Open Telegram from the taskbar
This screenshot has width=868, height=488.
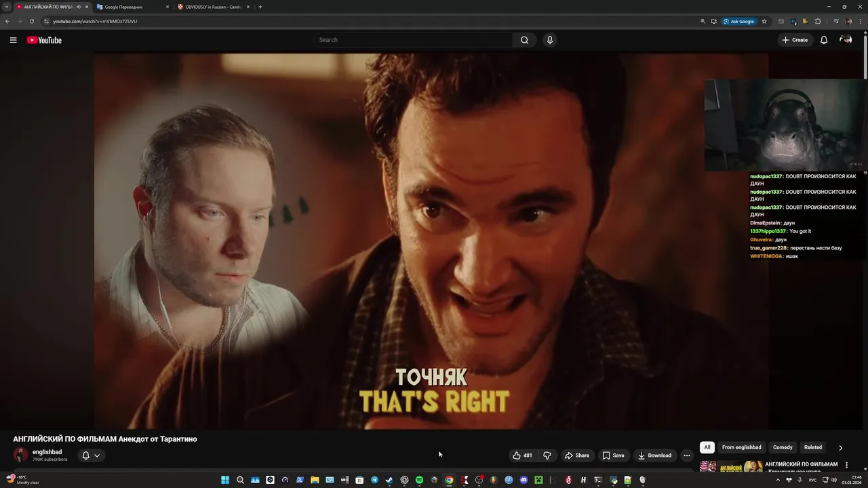click(x=374, y=480)
